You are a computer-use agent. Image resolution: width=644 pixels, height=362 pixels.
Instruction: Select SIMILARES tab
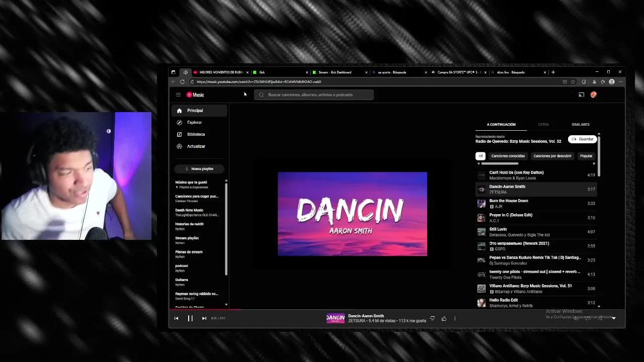pyautogui.click(x=581, y=124)
